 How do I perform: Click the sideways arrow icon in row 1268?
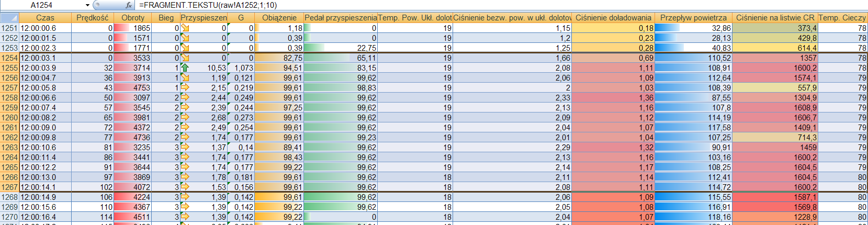[185, 197]
